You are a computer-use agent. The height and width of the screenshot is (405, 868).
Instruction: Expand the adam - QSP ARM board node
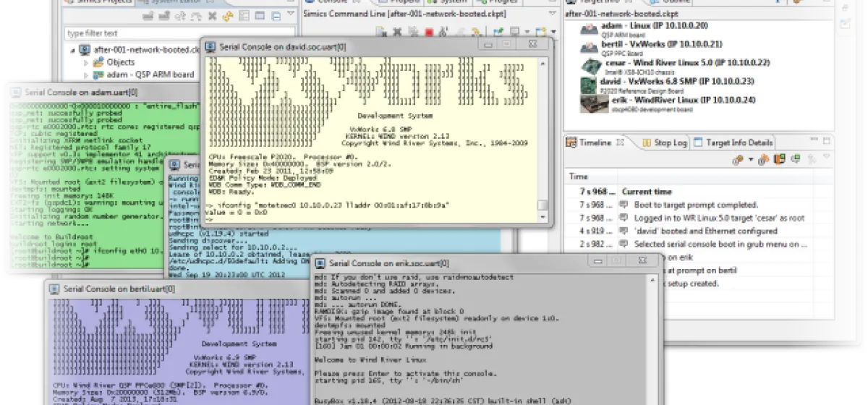pyautogui.click(x=86, y=74)
